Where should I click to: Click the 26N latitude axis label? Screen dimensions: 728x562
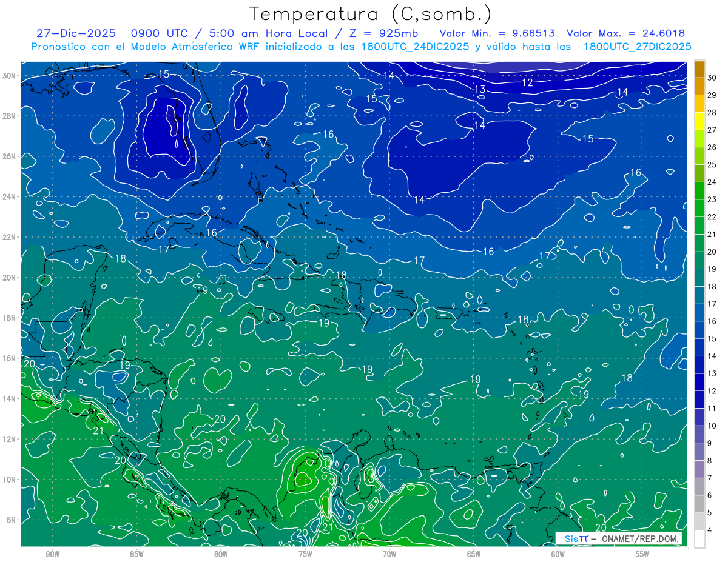click(x=10, y=156)
